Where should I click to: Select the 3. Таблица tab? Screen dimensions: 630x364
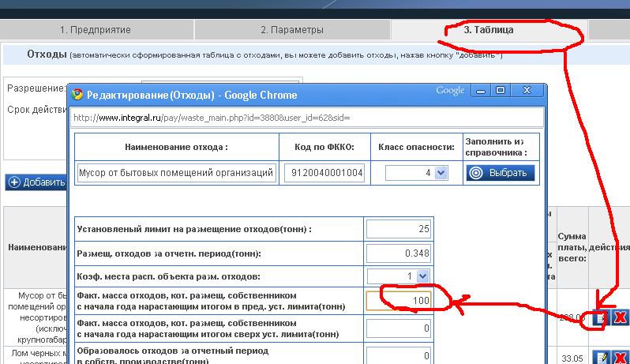click(x=488, y=30)
